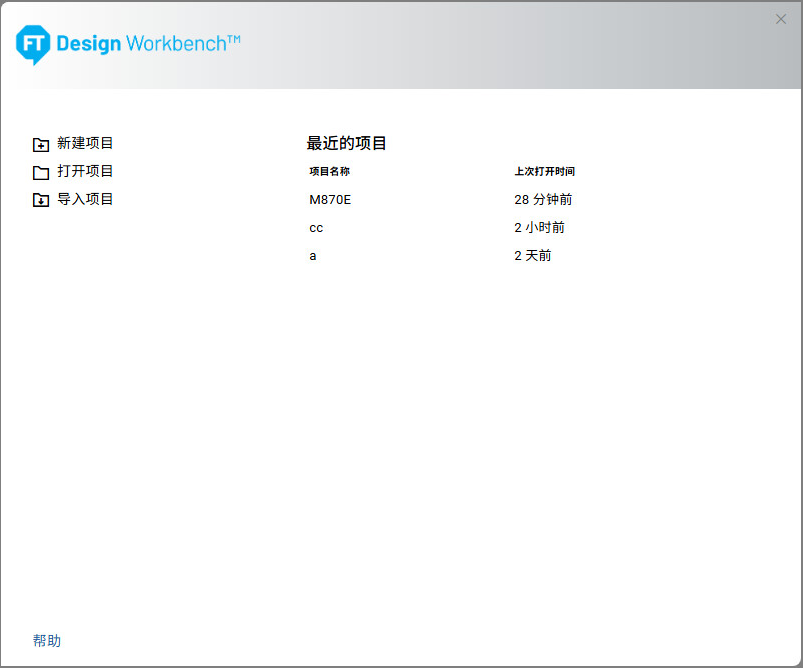
Task: Select the 2 天前 timestamp
Action: (x=532, y=256)
